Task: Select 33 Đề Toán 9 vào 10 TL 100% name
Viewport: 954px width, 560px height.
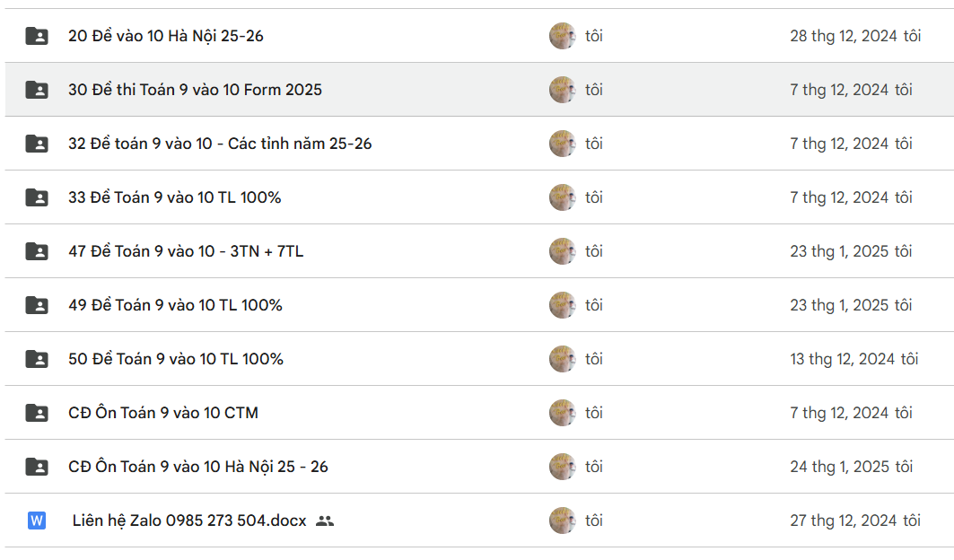Action: point(175,197)
